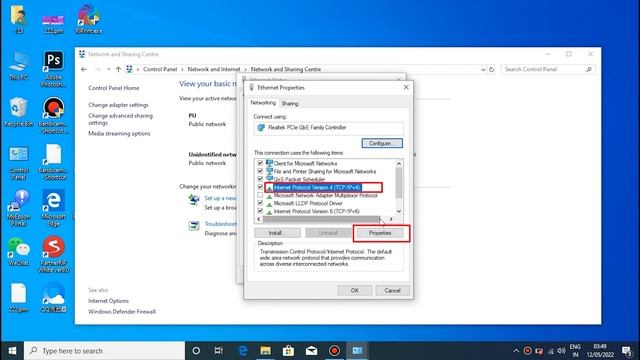Toggle Microsoft LLDP Protocol Driver checkbox
The width and height of the screenshot is (640, 360).
260,203
